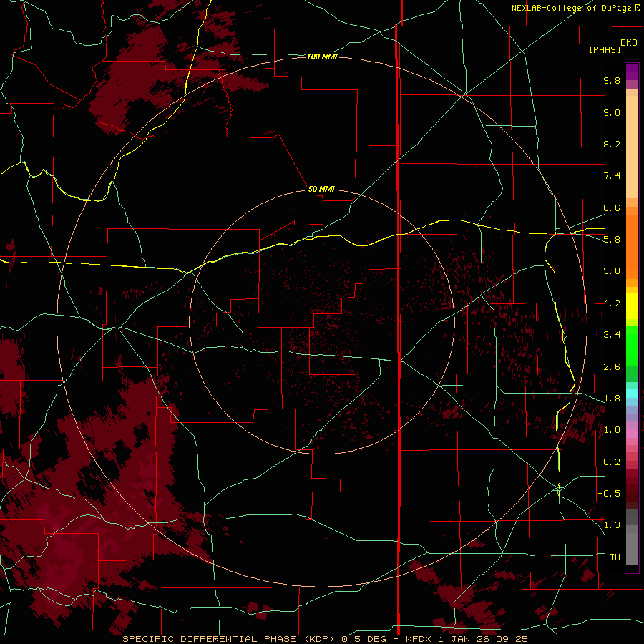Image resolution: width=644 pixels, height=644 pixels.
Task: Click the KFDX 1 JAN 26 09:25 timestamp
Action: (467, 639)
